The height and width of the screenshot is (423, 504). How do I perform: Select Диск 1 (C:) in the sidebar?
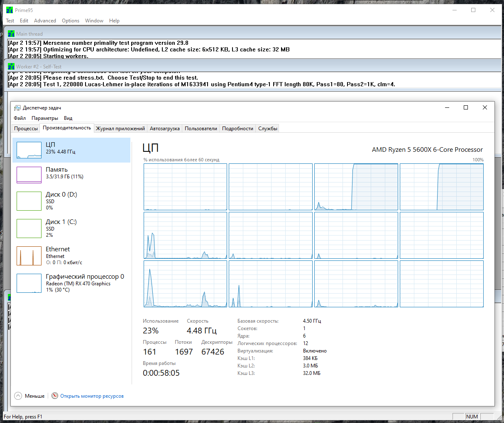(x=71, y=229)
